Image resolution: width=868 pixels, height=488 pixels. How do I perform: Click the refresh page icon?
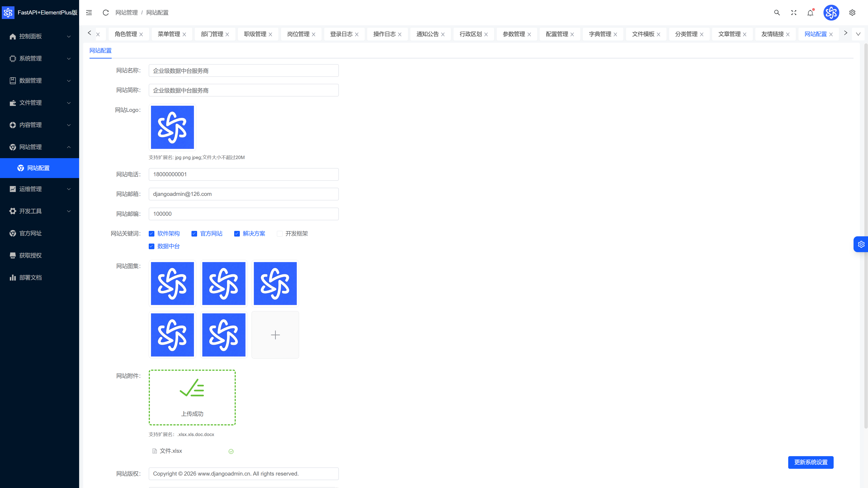point(106,12)
